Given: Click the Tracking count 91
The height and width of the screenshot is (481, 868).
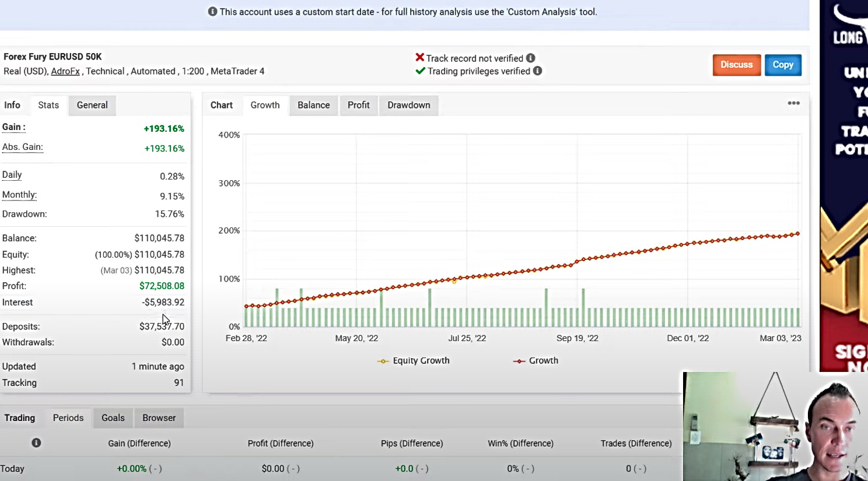Looking at the screenshot, I should [178, 382].
